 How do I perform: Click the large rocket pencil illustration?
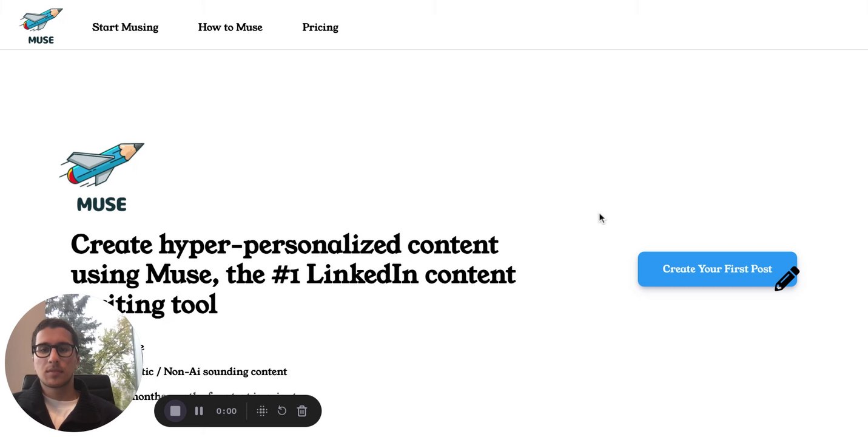tap(102, 164)
